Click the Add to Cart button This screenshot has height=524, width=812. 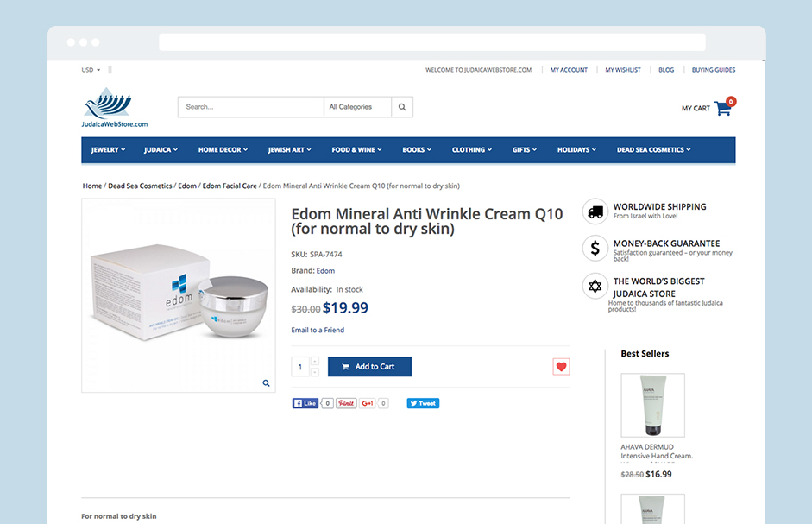[x=369, y=366]
